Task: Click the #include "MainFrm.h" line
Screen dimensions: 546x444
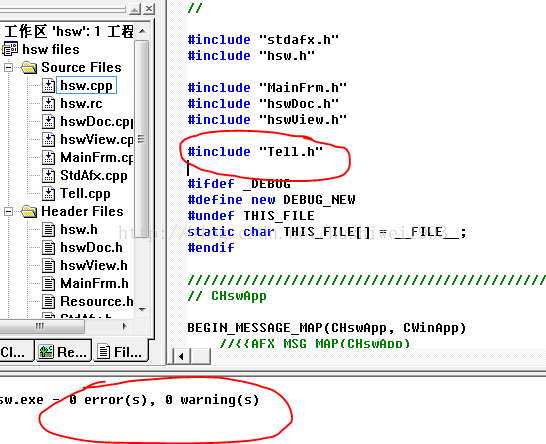Action: coord(267,87)
